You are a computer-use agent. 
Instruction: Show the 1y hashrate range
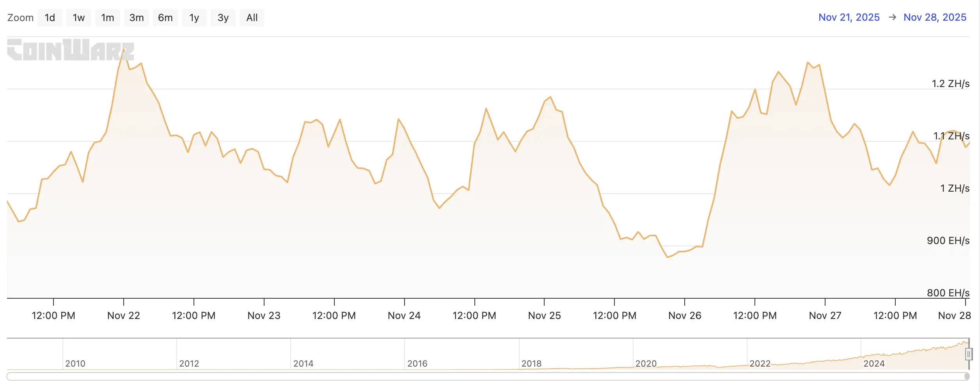pos(194,18)
